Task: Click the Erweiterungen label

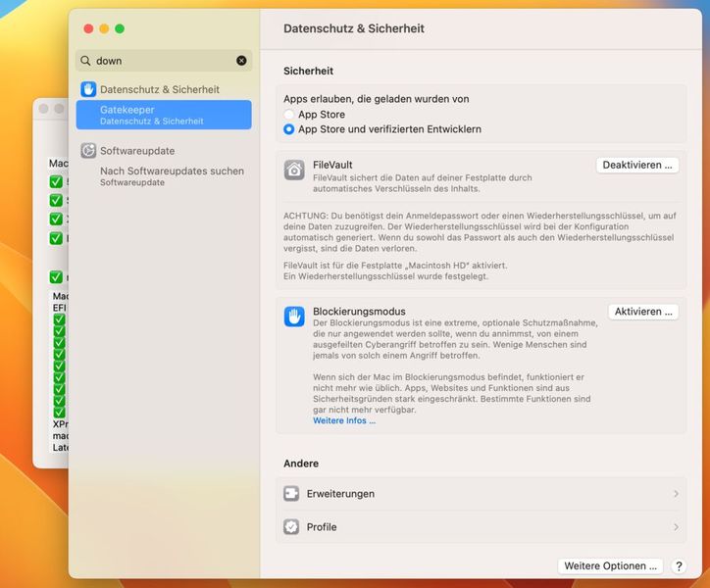Action: [340, 494]
